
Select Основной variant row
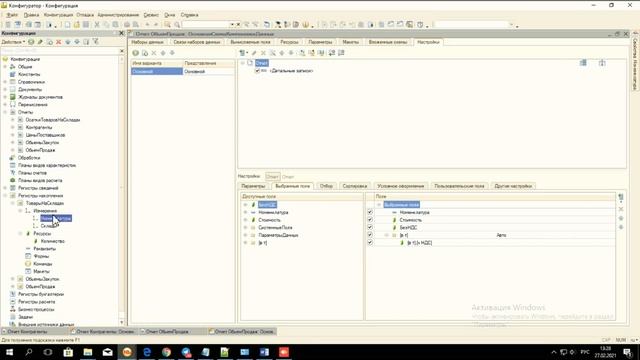(183, 71)
